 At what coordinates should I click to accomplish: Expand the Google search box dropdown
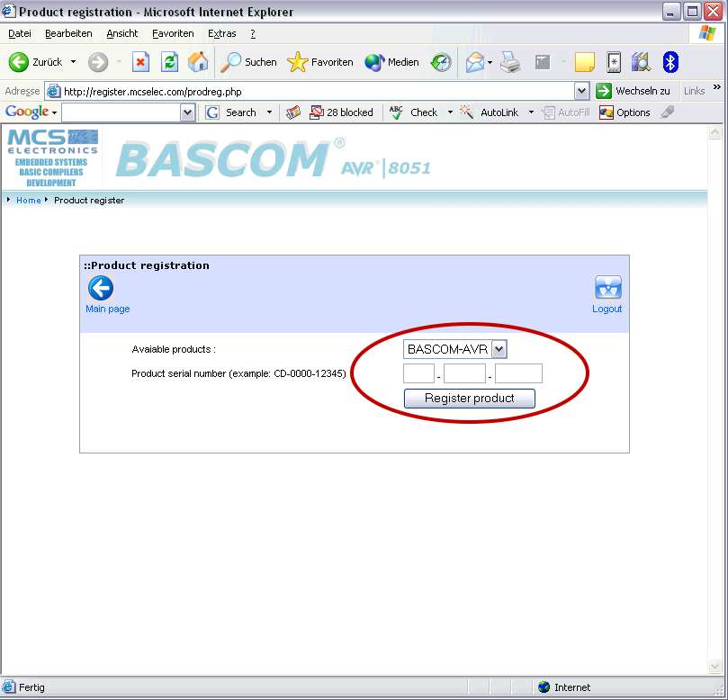(x=187, y=112)
